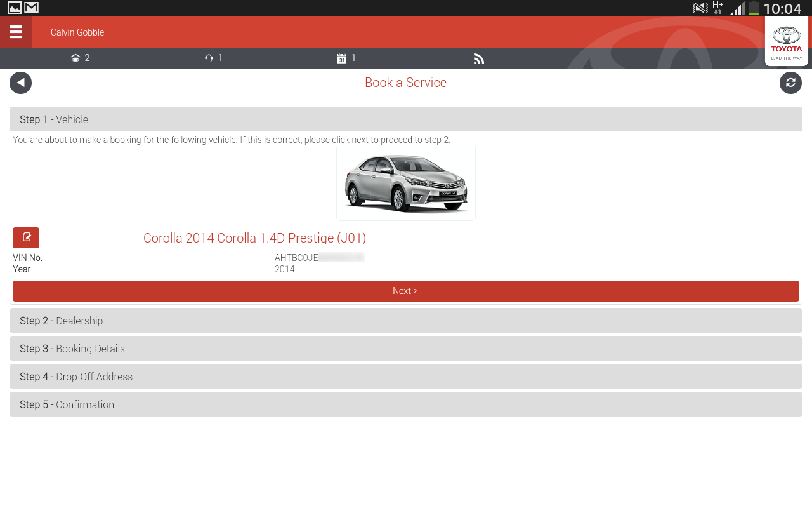Go back with the round arrow button
The image size is (812, 508).
point(20,83)
